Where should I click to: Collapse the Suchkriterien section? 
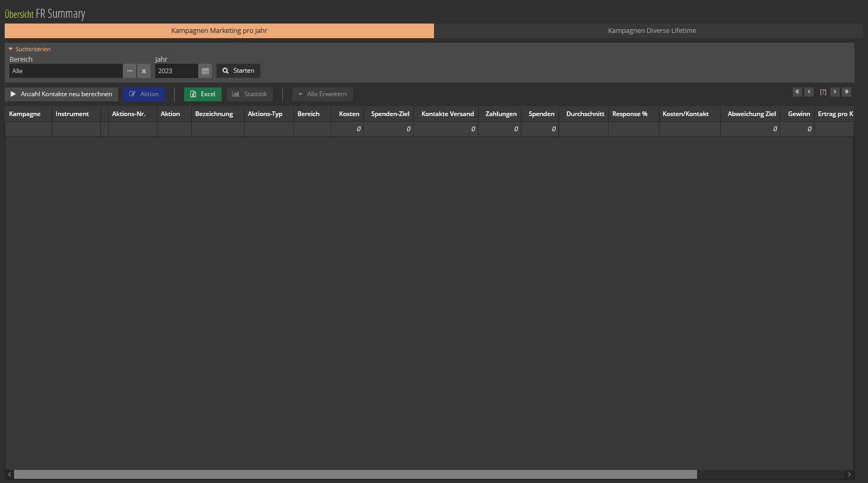[10, 49]
